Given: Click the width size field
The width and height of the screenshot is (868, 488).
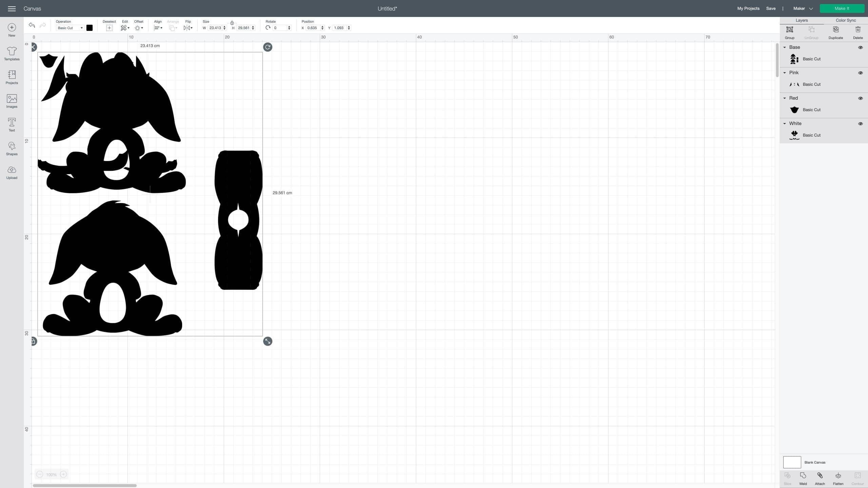Looking at the screenshot, I should coord(215,28).
